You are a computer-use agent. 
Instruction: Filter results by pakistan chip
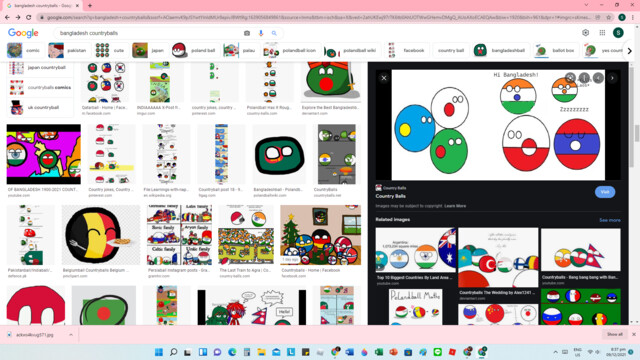pyautogui.click(x=68, y=51)
